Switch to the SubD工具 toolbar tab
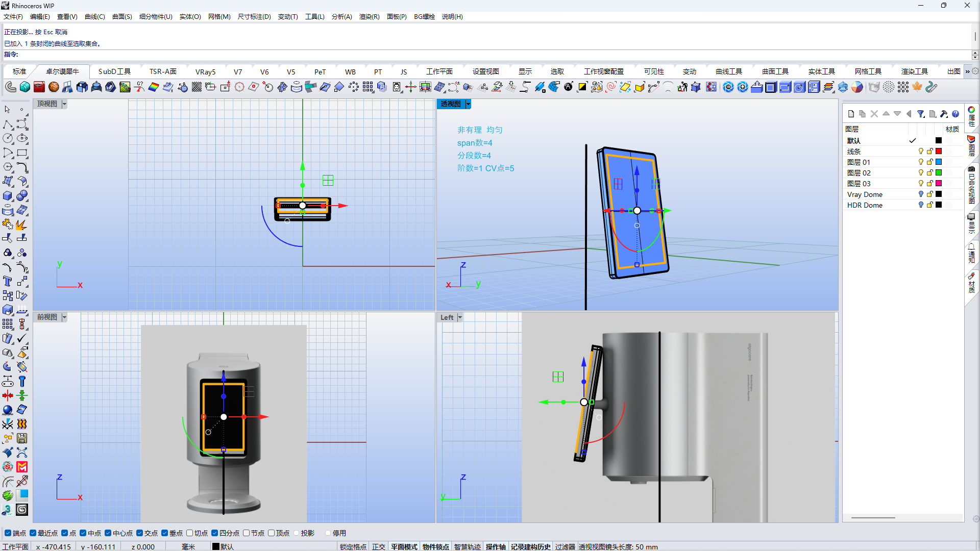Viewport: 980px width, 551px height. [114, 71]
